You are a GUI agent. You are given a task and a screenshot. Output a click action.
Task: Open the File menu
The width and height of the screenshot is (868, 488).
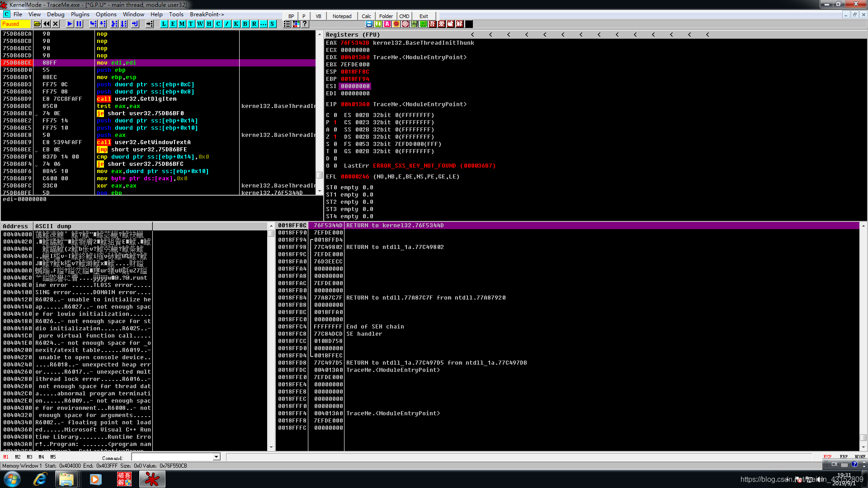point(18,14)
